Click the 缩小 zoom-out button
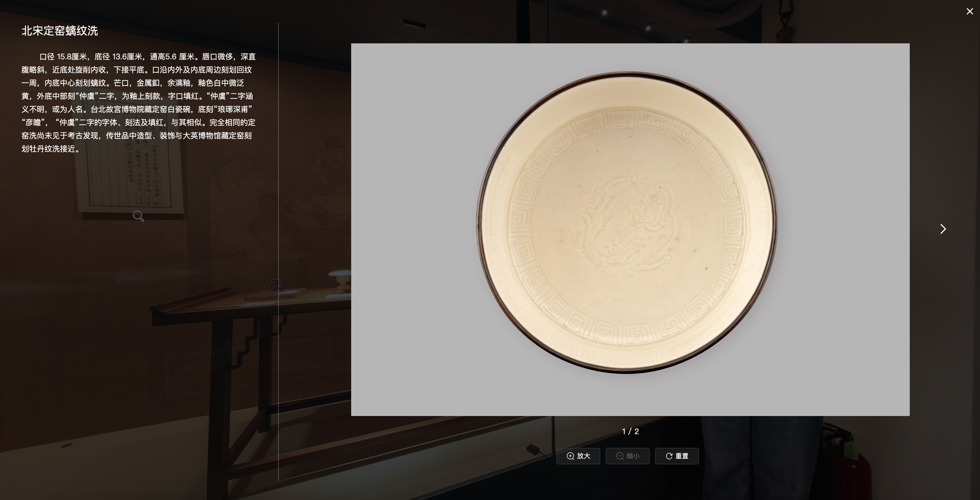The width and height of the screenshot is (980, 500). click(627, 456)
